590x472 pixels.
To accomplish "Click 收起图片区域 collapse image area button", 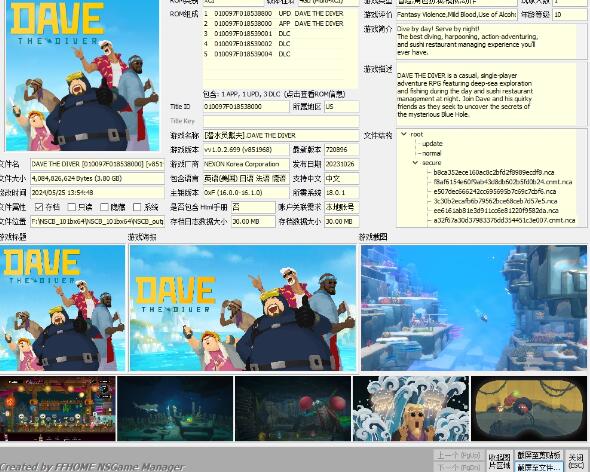I will 499,461.
